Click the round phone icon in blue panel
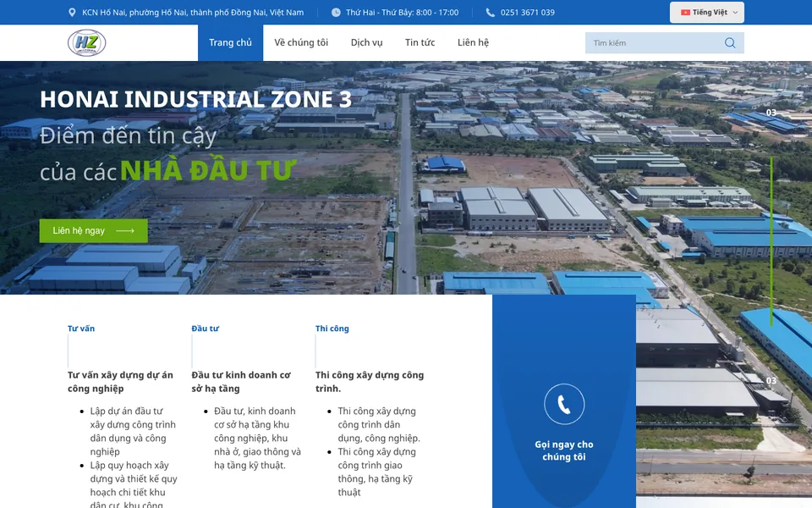This screenshot has height=508, width=812. click(x=564, y=404)
